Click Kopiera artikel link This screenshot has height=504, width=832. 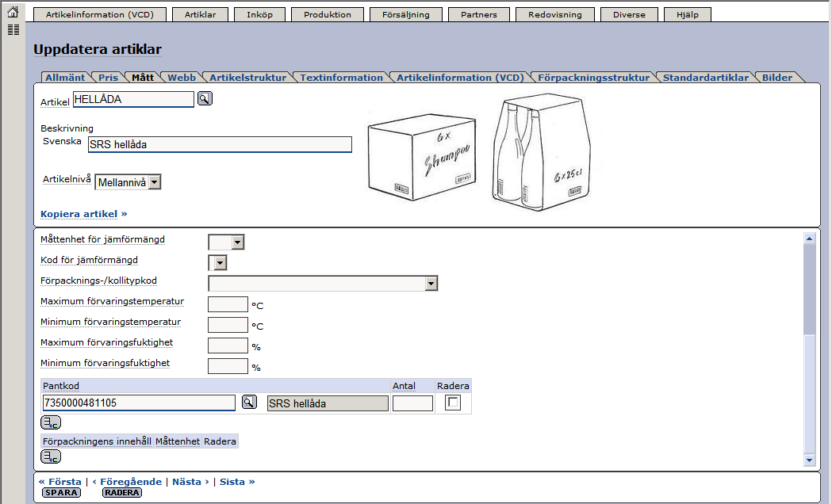[84, 214]
